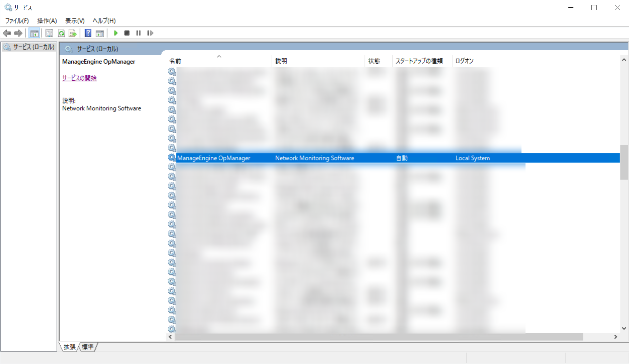Screen dimensions: 629x364
Task: Sort by the 説明 column header
Action: [x=318, y=61]
